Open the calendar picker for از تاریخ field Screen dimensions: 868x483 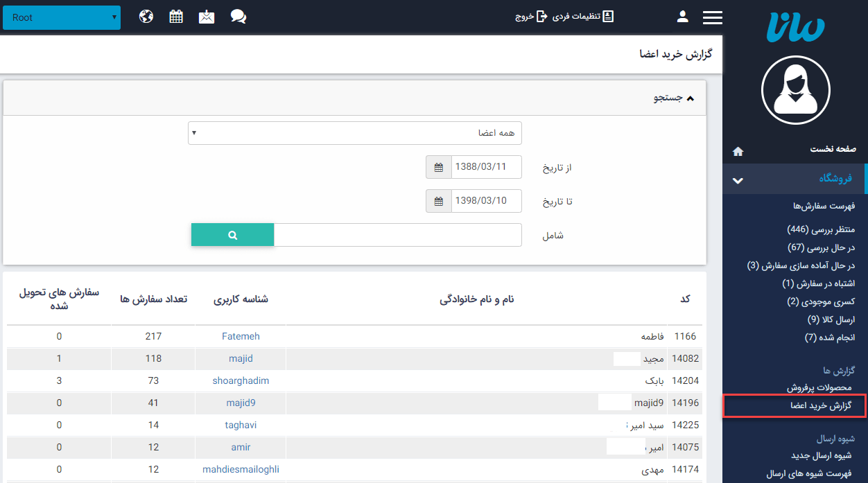pyautogui.click(x=439, y=166)
